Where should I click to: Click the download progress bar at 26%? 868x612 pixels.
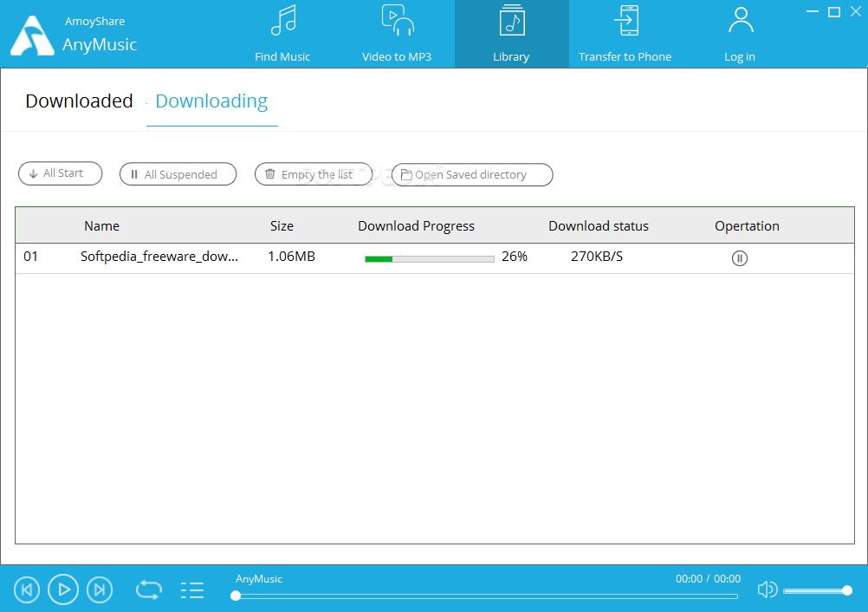pos(430,258)
